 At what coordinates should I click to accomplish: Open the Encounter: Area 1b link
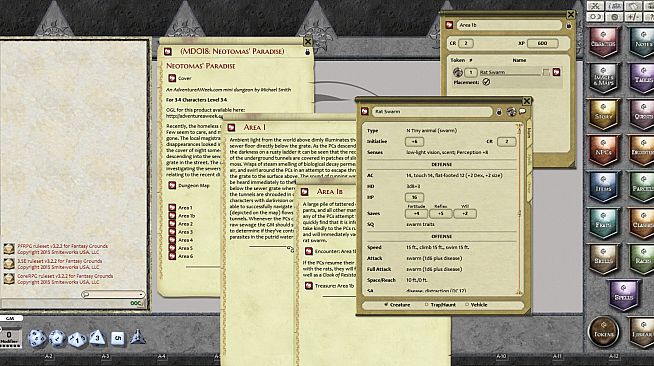[x=309, y=251]
